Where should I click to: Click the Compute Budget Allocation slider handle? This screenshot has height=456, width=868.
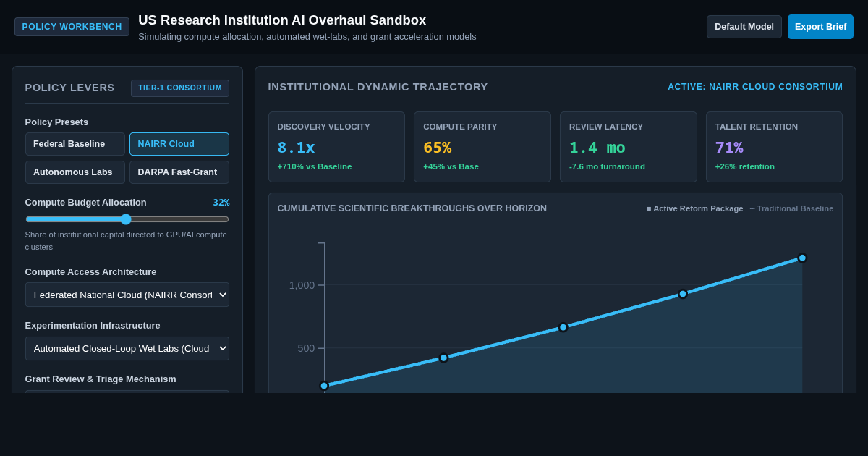pos(126,219)
